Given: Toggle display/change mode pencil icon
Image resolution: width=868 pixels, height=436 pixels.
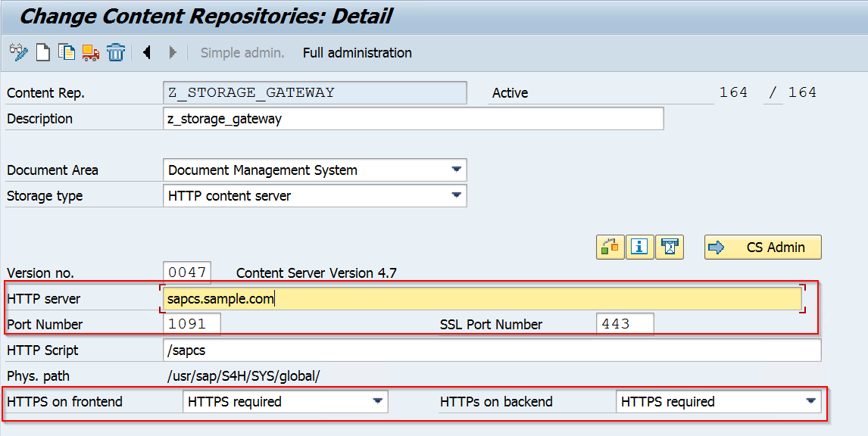Looking at the screenshot, I should click(x=19, y=52).
